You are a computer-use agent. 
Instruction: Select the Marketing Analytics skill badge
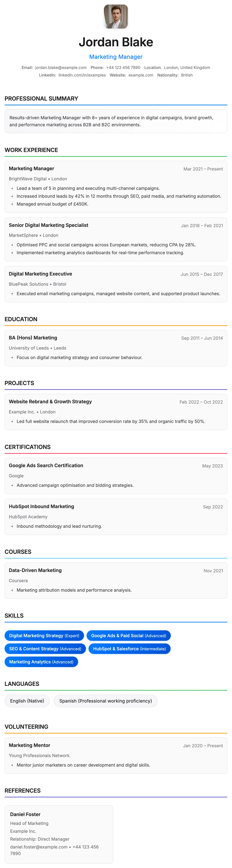(x=41, y=662)
